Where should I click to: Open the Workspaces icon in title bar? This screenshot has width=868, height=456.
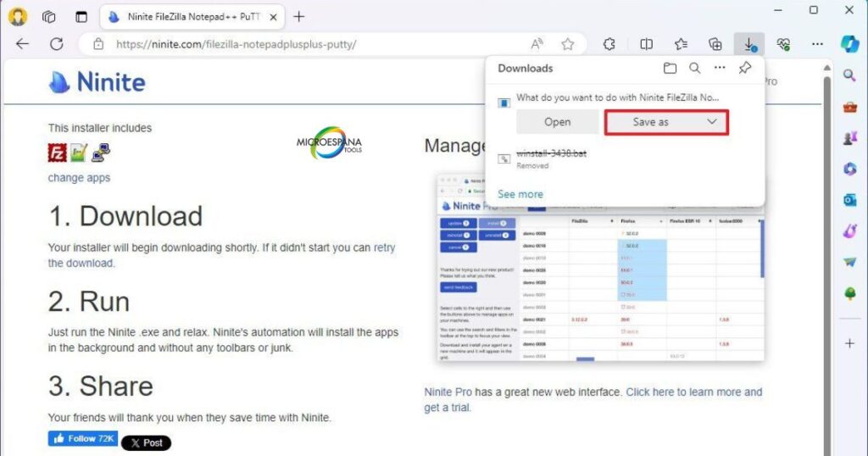(48, 17)
